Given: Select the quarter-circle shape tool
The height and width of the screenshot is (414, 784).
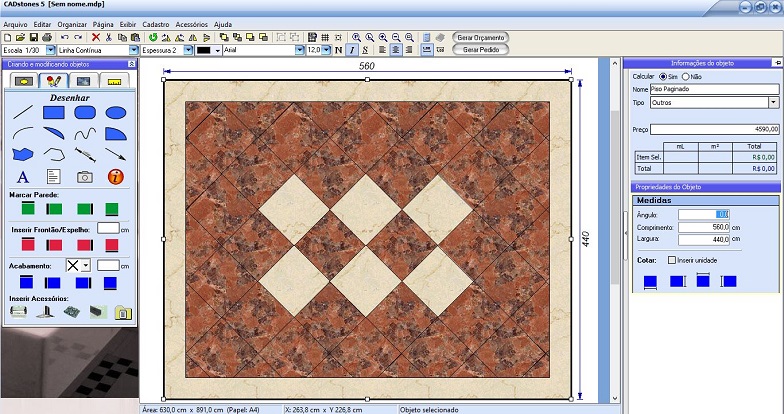Looking at the screenshot, I should (x=116, y=134).
